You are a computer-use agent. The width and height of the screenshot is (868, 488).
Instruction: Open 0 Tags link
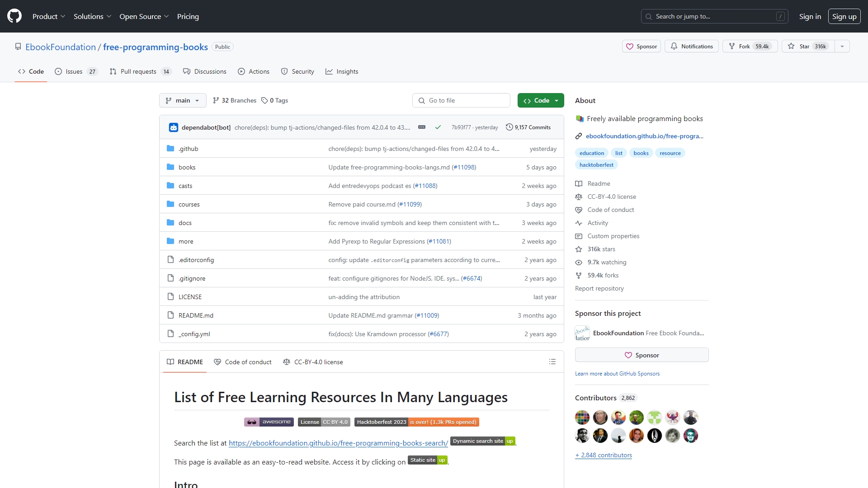coord(275,100)
